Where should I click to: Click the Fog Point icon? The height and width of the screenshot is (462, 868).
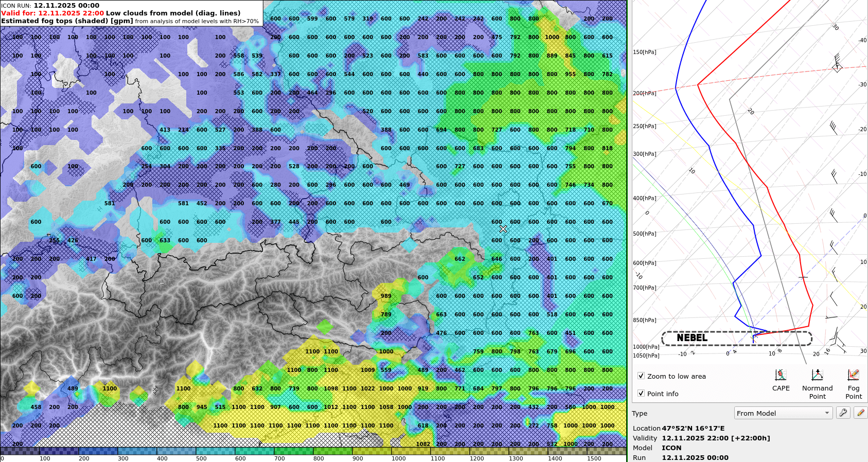(x=853, y=376)
